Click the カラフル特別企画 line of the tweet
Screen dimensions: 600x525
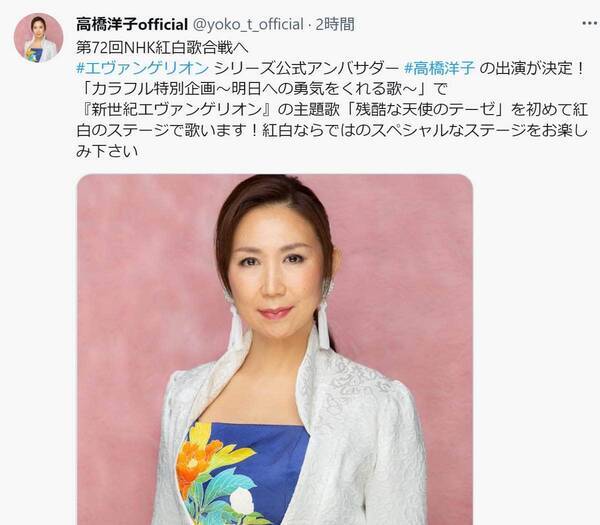click(x=262, y=89)
